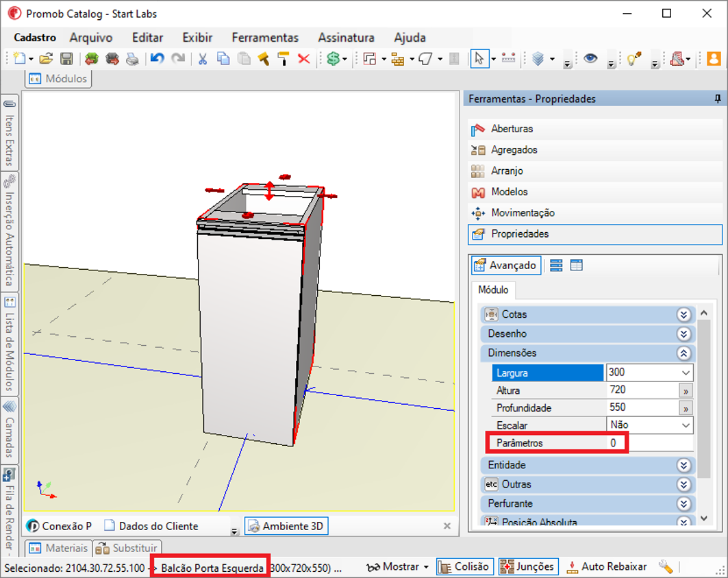This screenshot has height=578, width=728.
Task: Pin the Ferramentas - Propriedades panel
Action: (717, 99)
